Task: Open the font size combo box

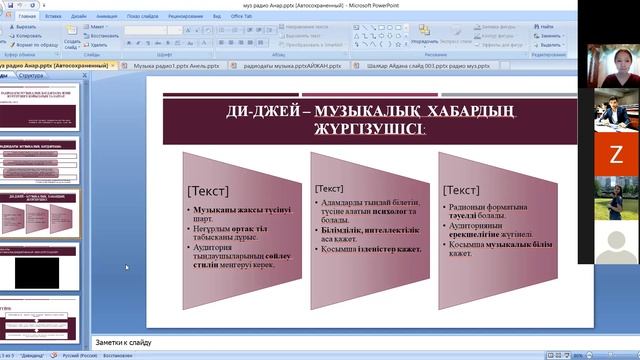Action: click(x=175, y=30)
